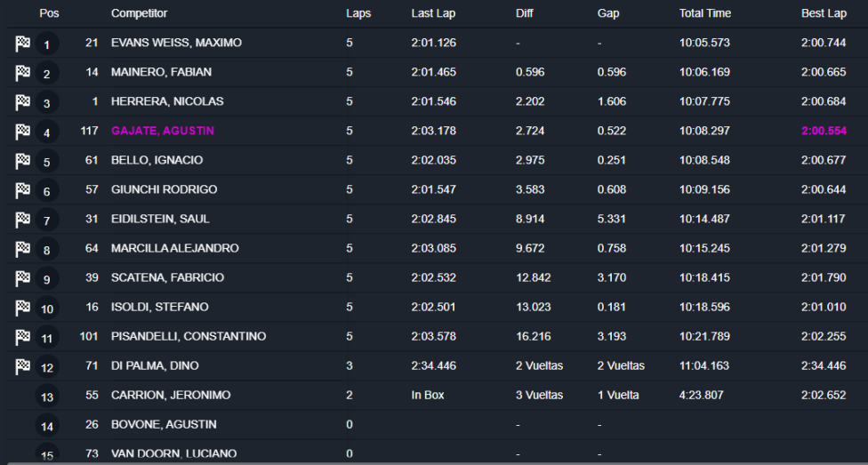The width and height of the screenshot is (868, 465).
Task: Click the checkered flag next to Mainero, Fabian
Action: point(22,73)
